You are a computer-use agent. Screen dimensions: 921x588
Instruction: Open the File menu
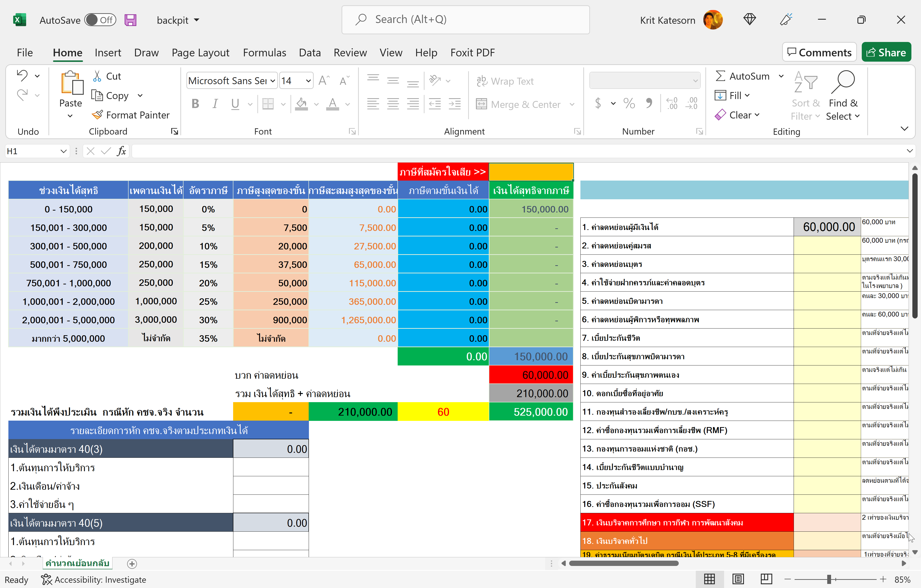(x=25, y=52)
